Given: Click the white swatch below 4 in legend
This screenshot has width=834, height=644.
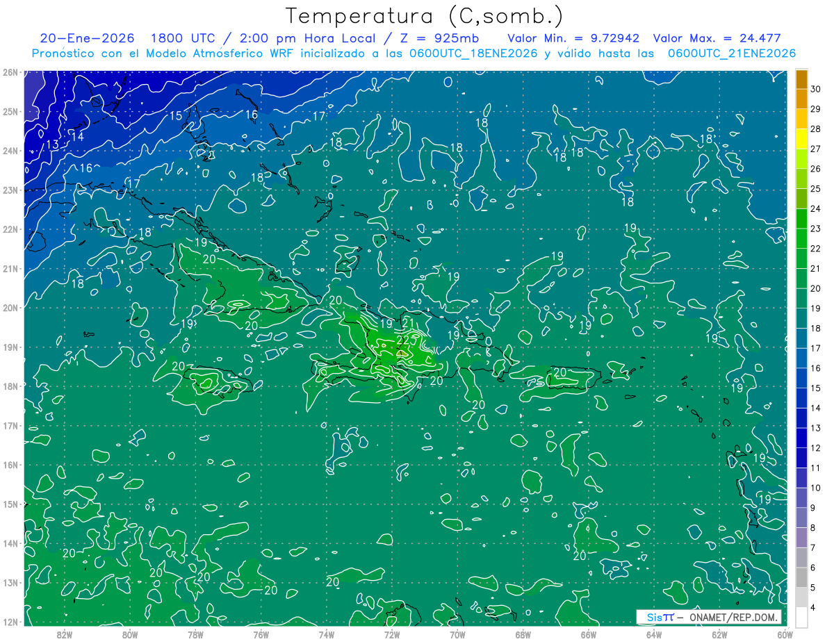Looking at the screenshot, I should point(801,616).
